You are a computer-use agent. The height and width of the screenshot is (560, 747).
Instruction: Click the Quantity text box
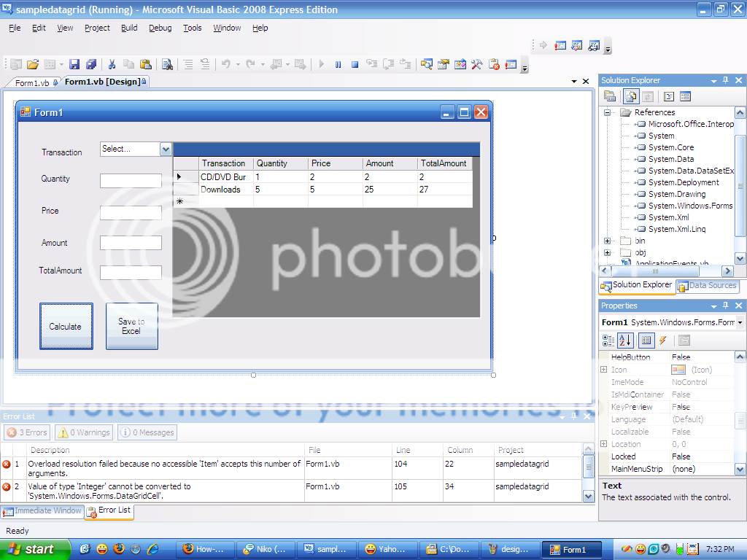coord(131,181)
